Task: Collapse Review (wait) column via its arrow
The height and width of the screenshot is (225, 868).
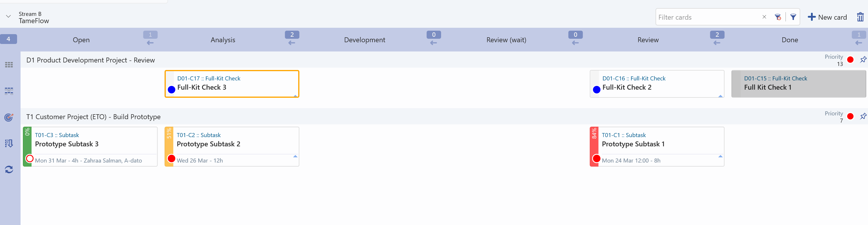Action: click(575, 43)
